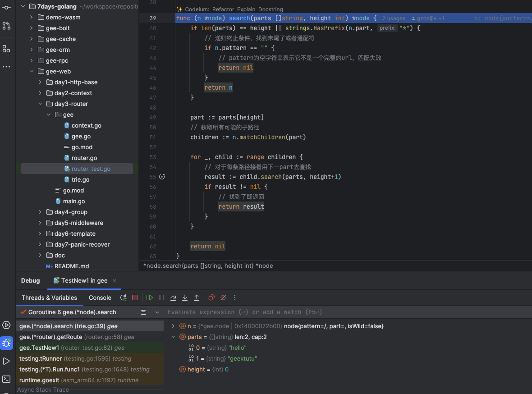Click the Rerun debug session icon

123,298
